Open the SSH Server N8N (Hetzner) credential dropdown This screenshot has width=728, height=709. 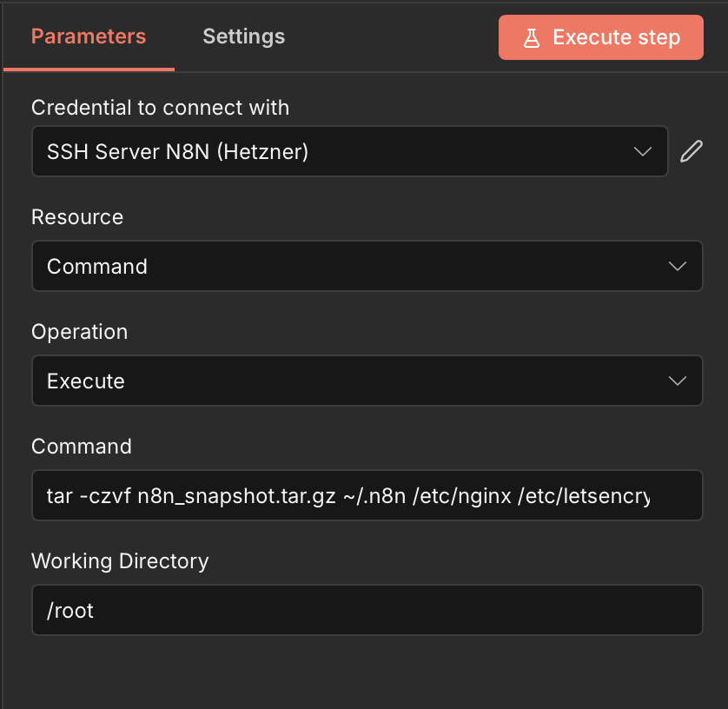point(347,151)
